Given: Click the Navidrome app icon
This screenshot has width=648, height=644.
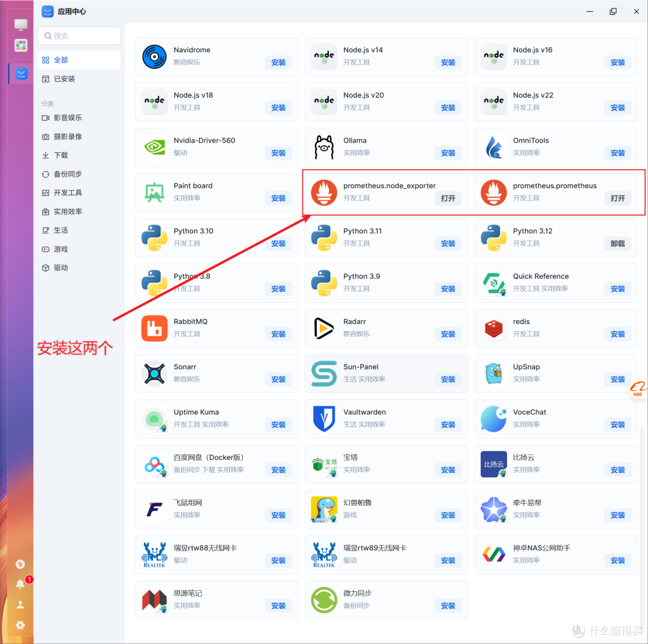Looking at the screenshot, I should (154, 56).
